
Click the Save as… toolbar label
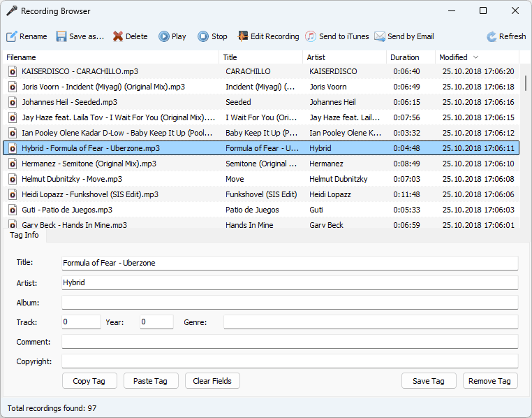87,36
